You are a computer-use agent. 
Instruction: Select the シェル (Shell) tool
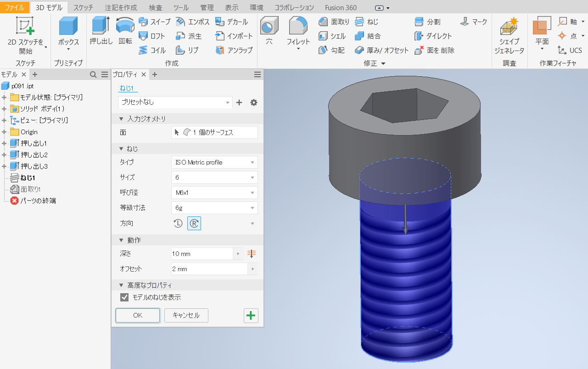(x=332, y=36)
